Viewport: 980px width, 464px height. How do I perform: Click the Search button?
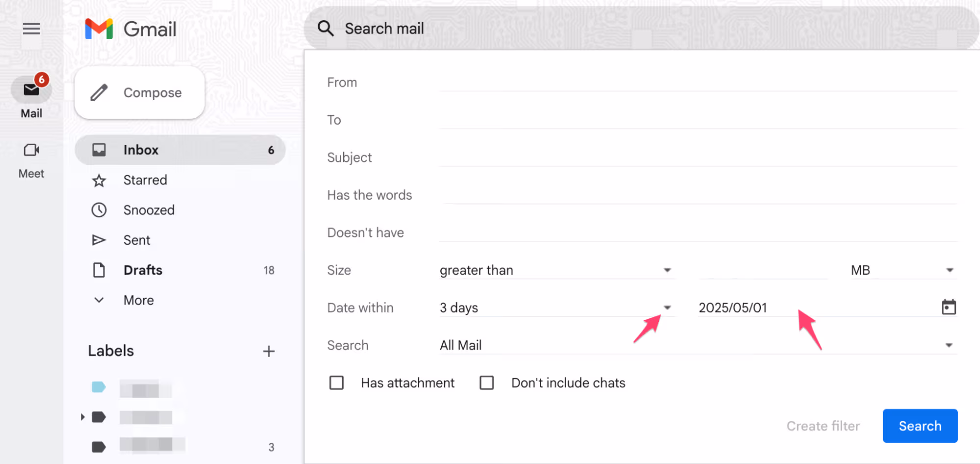coord(920,426)
